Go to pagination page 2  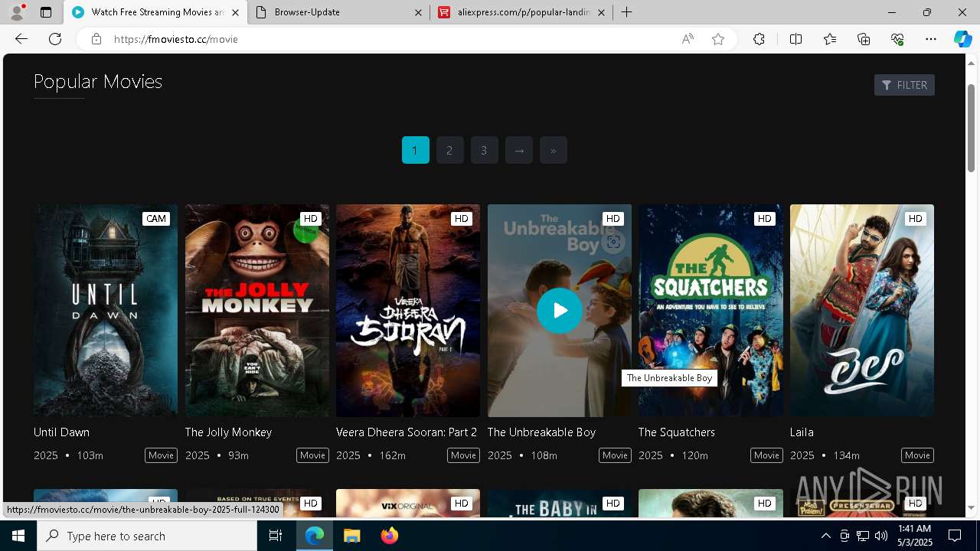coord(449,150)
